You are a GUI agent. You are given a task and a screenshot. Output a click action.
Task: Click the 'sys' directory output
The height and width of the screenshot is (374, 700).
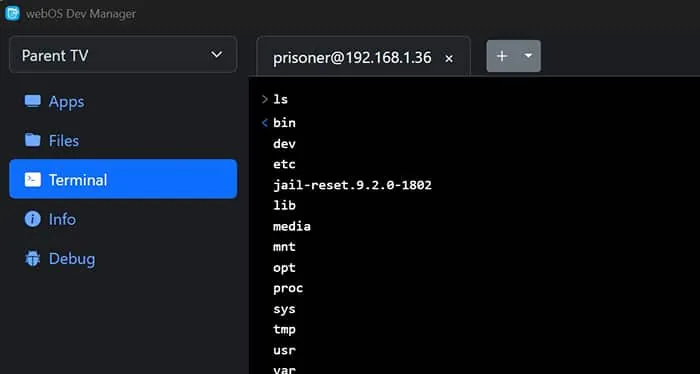284,309
